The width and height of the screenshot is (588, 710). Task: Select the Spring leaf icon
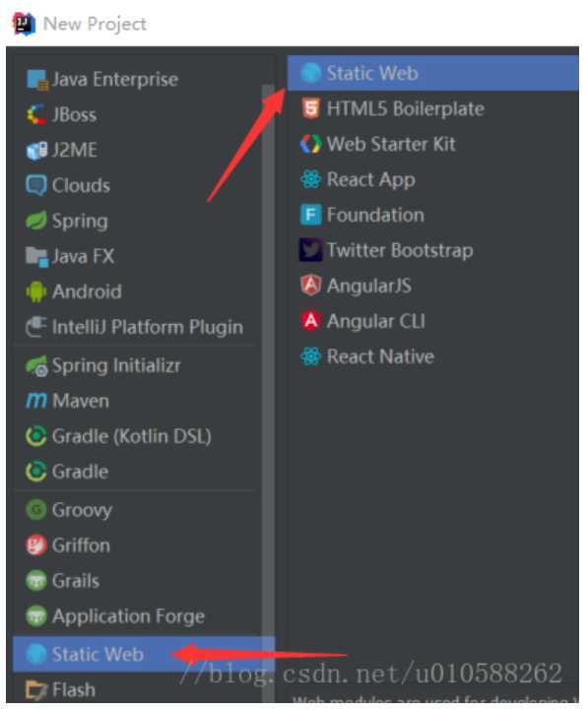36,221
